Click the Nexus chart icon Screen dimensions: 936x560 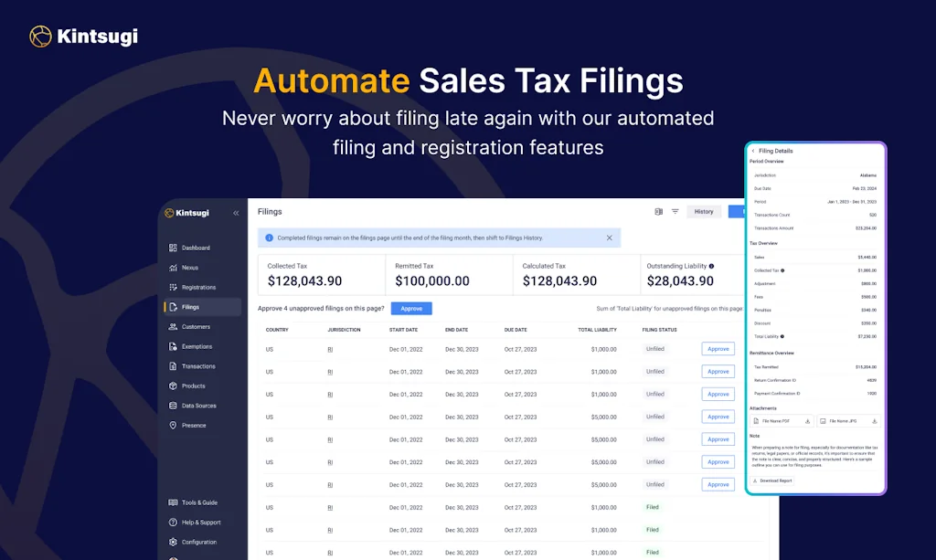click(x=173, y=268)
